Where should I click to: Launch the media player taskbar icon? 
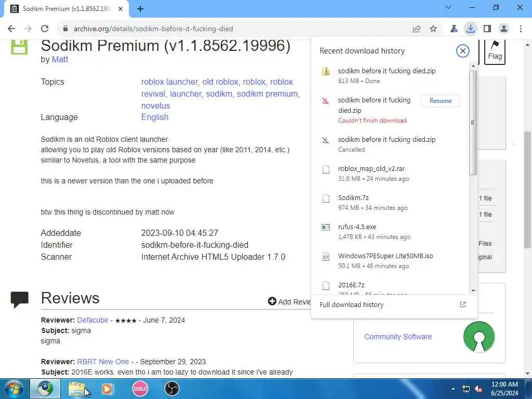tap(108, 389)
